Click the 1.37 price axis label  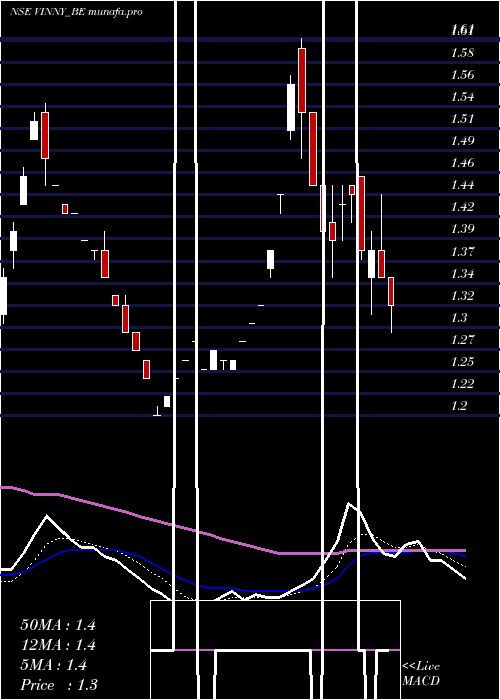(x=462, y=251)
